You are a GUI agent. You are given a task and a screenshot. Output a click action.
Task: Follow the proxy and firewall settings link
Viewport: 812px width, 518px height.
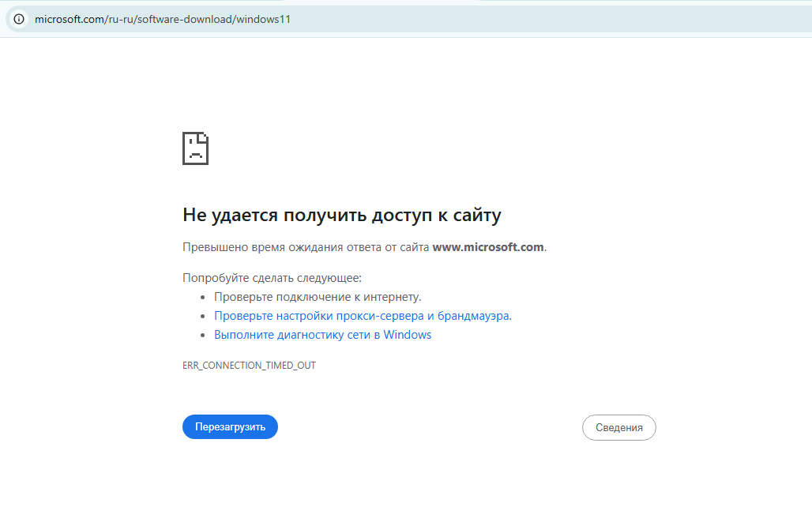(x=362, y=316)
